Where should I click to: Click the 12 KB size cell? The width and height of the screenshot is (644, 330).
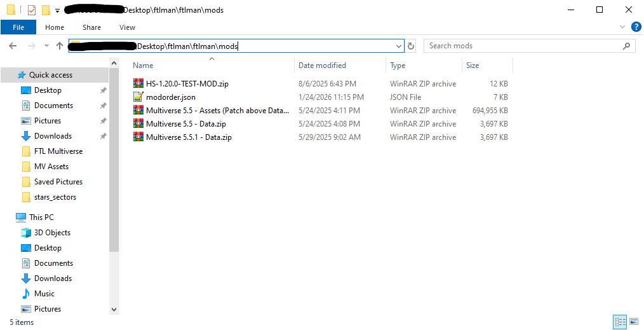click(499, 84)
